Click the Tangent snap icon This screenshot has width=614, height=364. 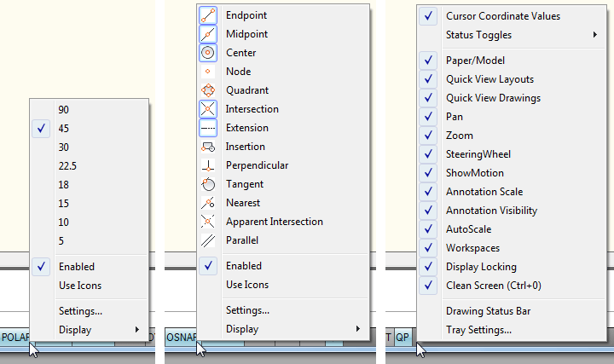[208, 184]
